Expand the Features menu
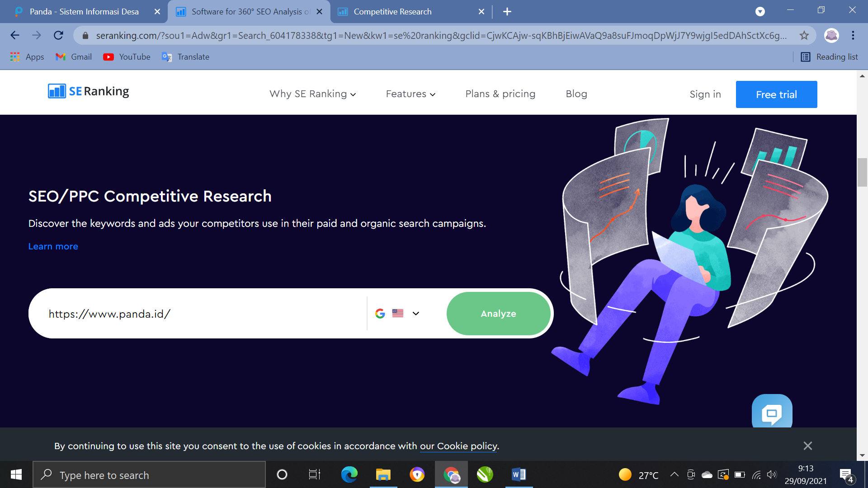 tap(410, 94)
